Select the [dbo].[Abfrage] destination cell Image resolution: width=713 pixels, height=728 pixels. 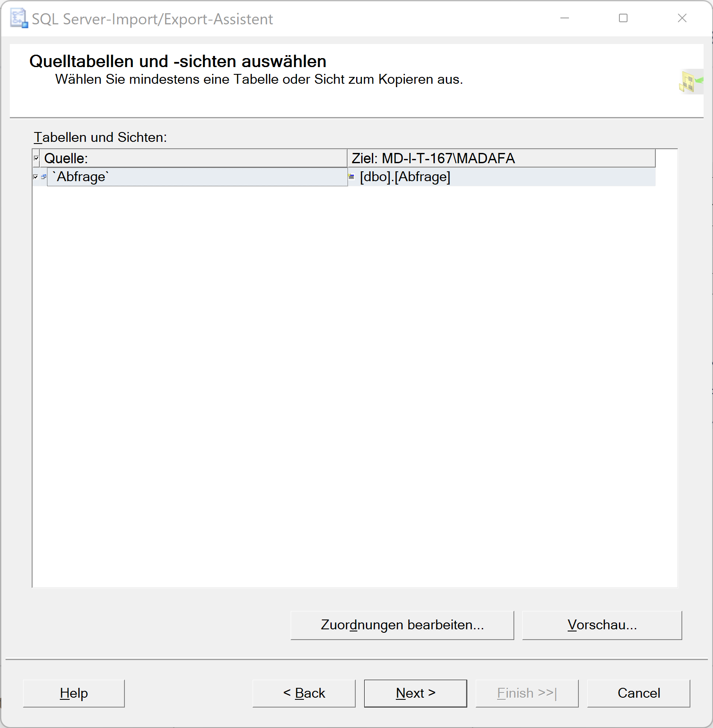click(502, 177)
